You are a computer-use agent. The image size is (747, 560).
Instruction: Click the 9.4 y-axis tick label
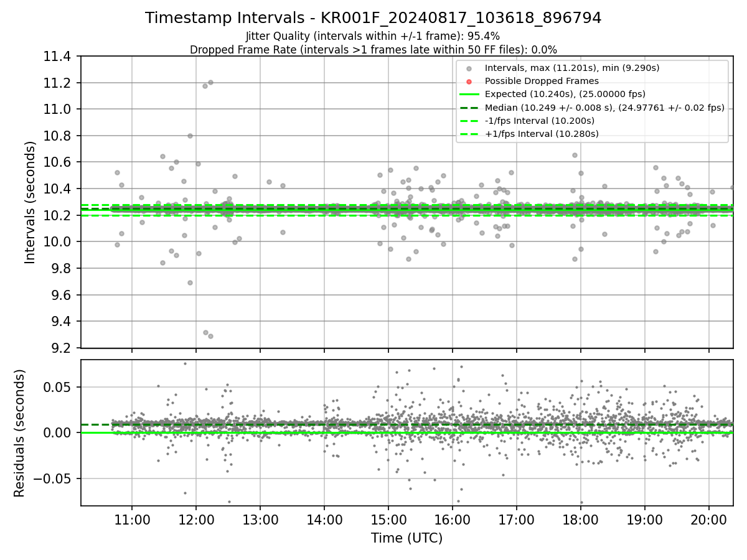pyautogui.click(x=62, y=322)
